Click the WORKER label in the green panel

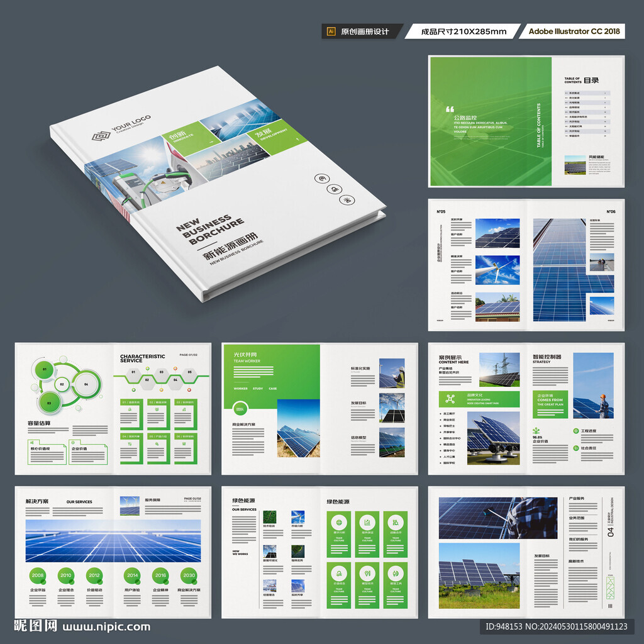click(x=241, y=388)
